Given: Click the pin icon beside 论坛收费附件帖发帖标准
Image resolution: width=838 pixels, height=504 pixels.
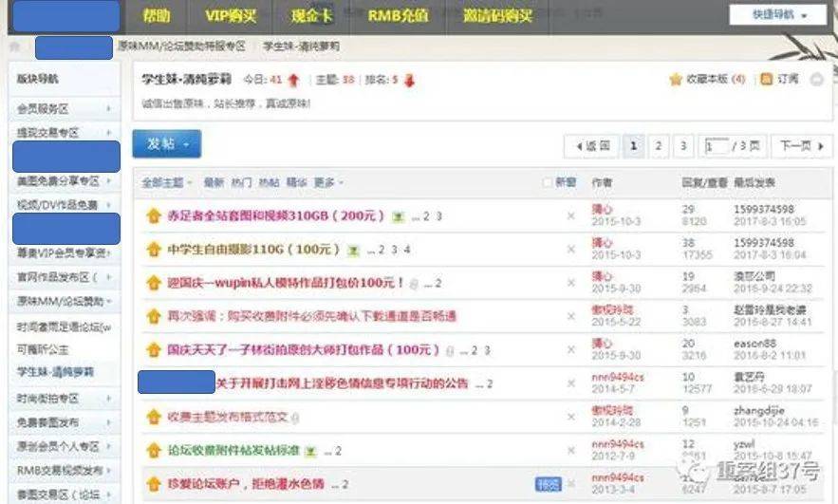Looking at the screenshot, I should point(154,451).
